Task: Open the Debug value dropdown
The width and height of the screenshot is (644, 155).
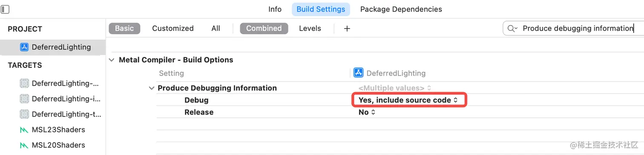Action: coord(408,100)
